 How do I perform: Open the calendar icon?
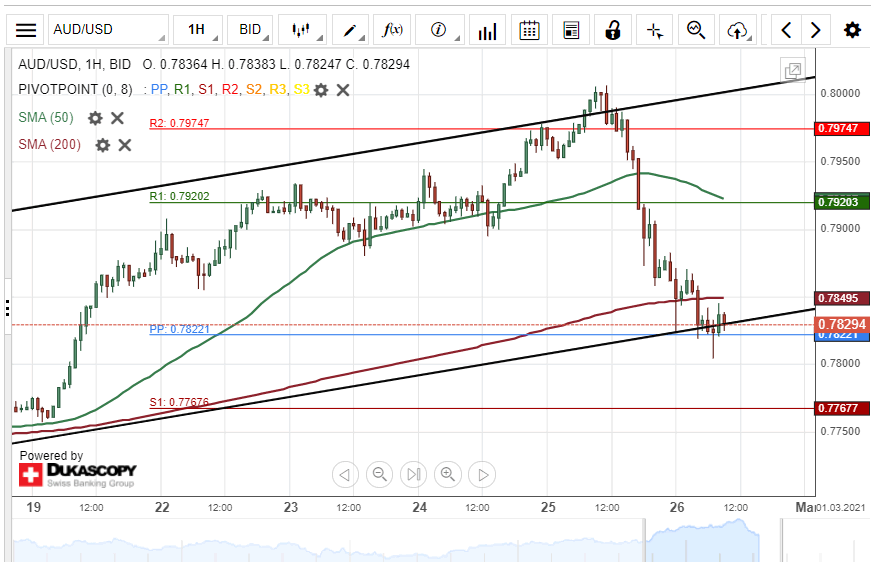pyautogui.click(x=529, y=30)
